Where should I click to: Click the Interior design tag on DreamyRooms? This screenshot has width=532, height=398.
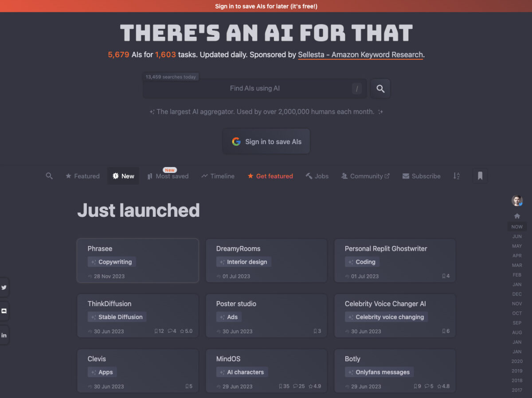tap(243, 262)
